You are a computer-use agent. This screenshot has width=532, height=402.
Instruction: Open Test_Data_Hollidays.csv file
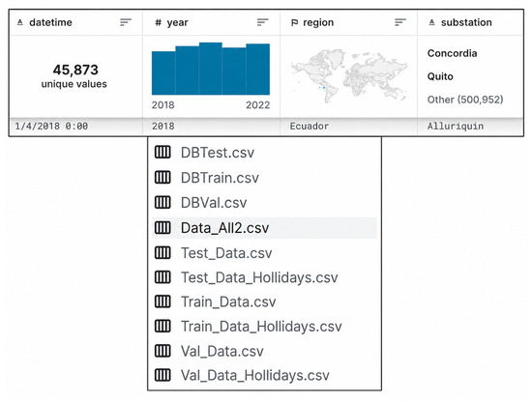[x=259, y=277]
